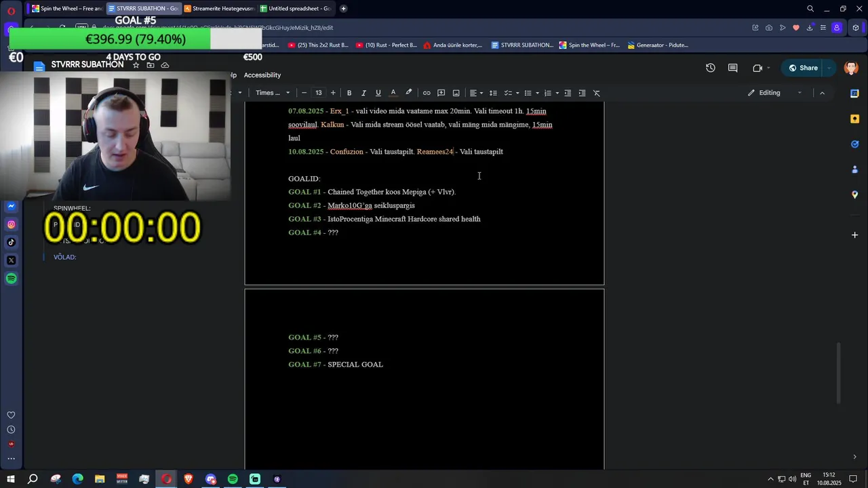
Task: Open the text alignment dropdown
Action: [475, 93]
